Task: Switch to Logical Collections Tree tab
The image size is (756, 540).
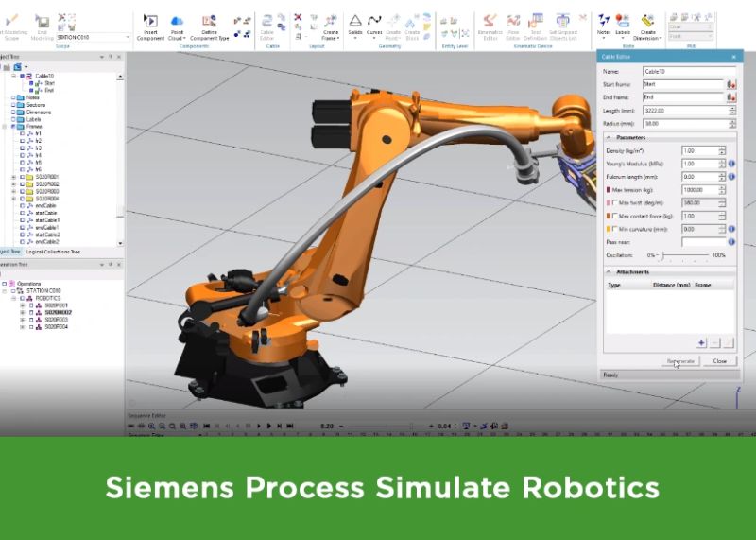Action: tap(53, 252)
